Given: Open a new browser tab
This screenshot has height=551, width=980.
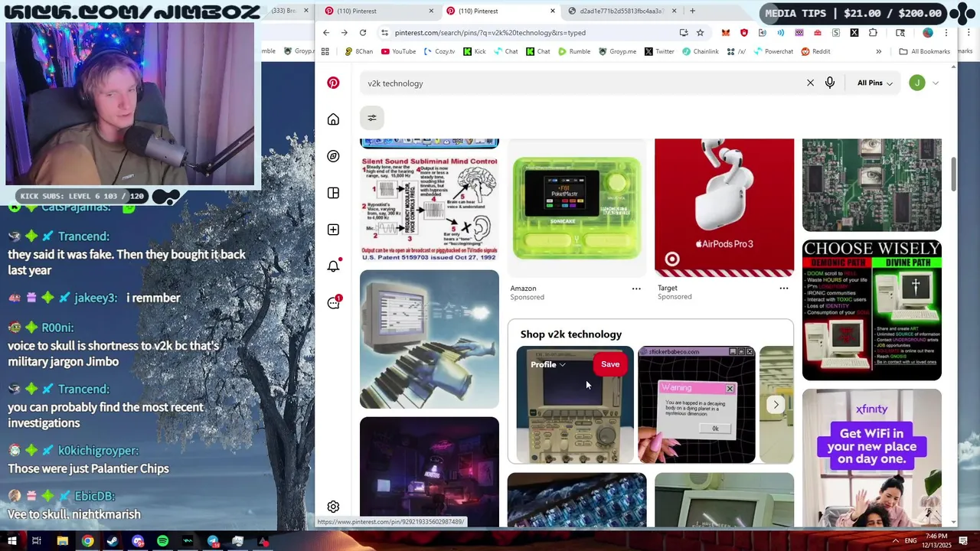Looking at the screenshot, I should click(x=692, y=11).
